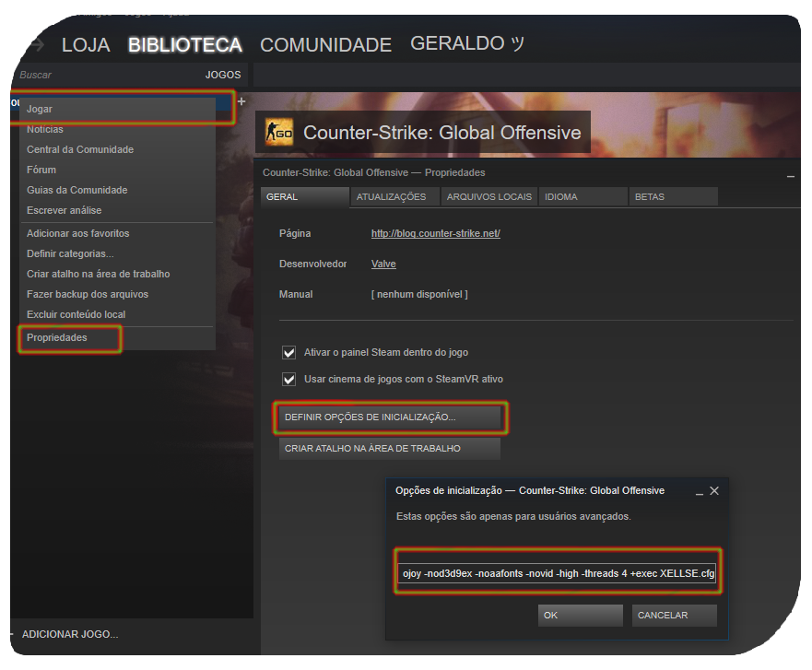Viewport: 812px width, 670px height.
Task: Switch to the ATUALIZAÇÕES tab
Action: 392,196
